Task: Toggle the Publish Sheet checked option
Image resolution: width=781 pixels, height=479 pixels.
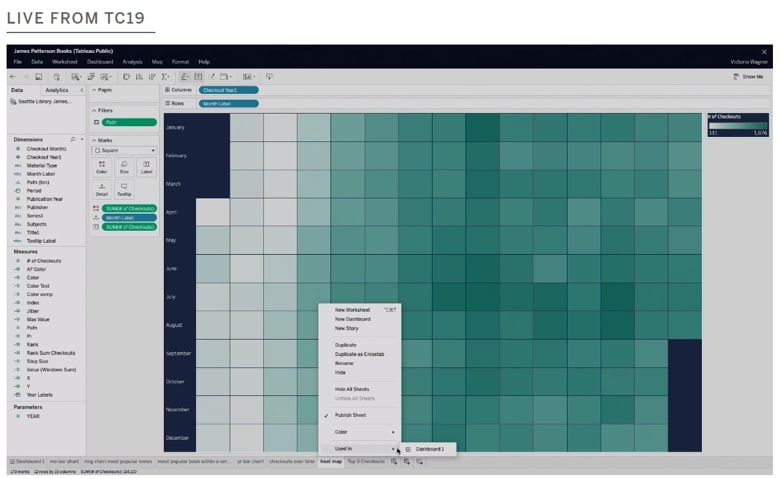Action: [x=360, y=415]
